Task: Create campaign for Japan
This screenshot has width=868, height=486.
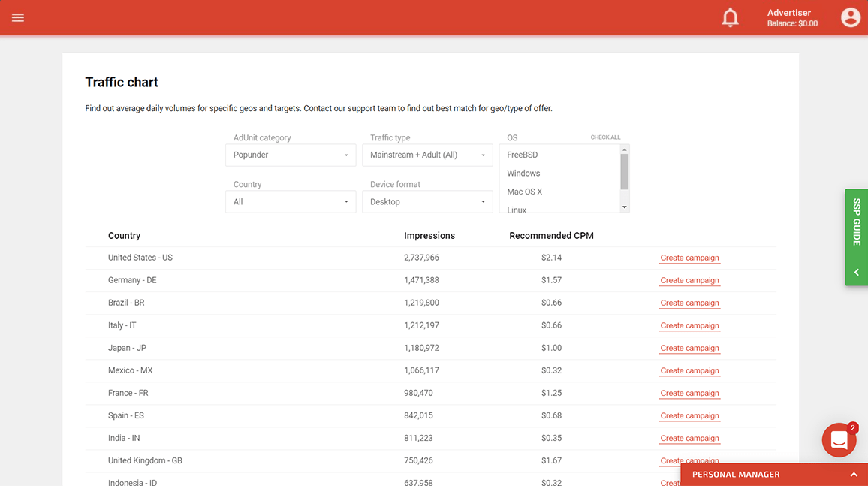Action: click(689, 348)
